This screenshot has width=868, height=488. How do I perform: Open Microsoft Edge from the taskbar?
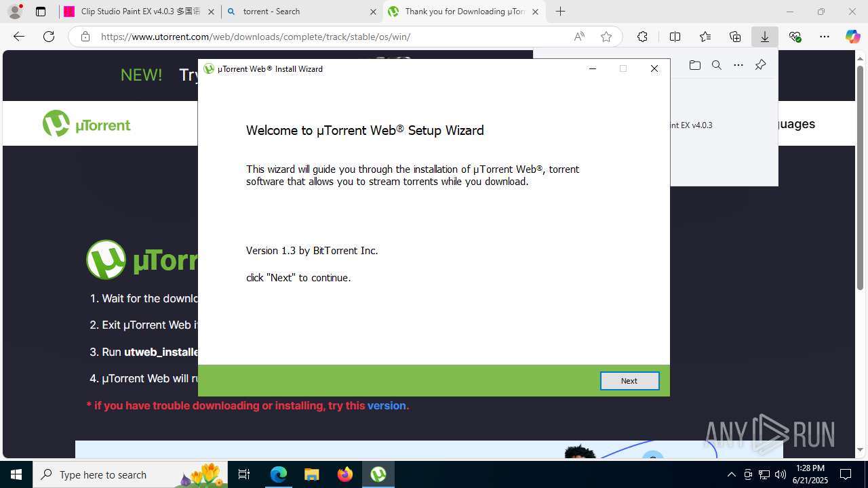coord(279,474)
